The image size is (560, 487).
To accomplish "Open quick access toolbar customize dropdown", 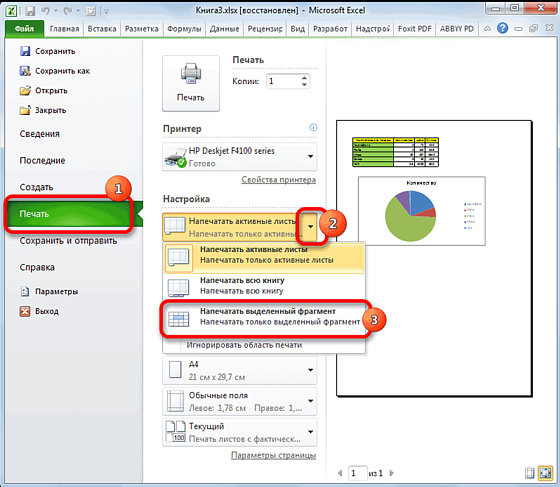I will point(106,11).
